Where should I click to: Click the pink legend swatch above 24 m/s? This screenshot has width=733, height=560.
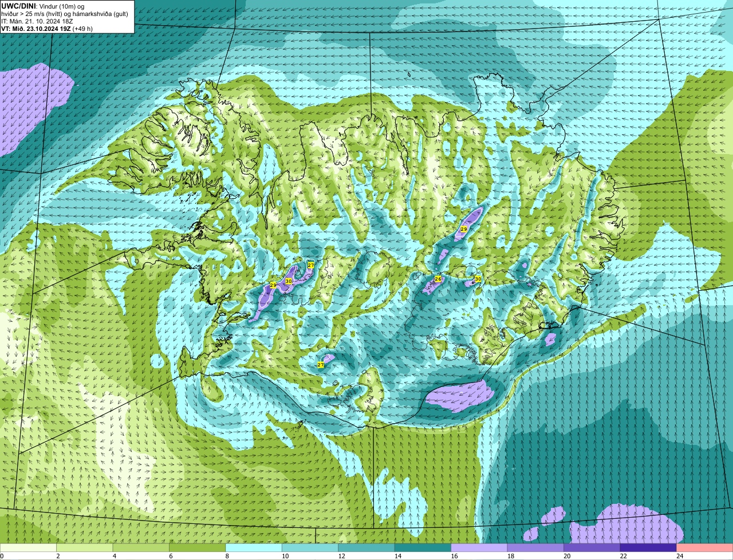(705, 547)
